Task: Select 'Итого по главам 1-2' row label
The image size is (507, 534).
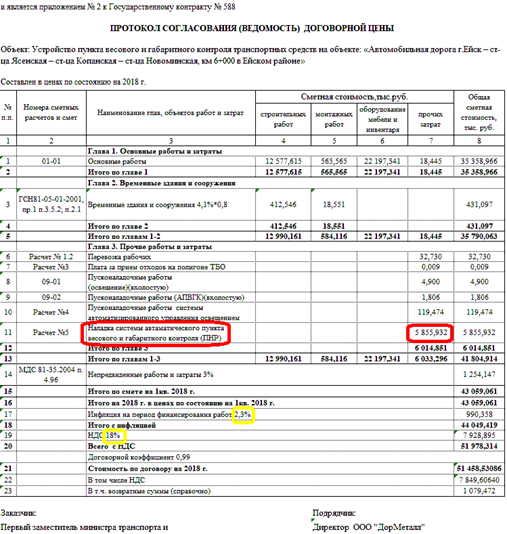Action: pos(124,236)
